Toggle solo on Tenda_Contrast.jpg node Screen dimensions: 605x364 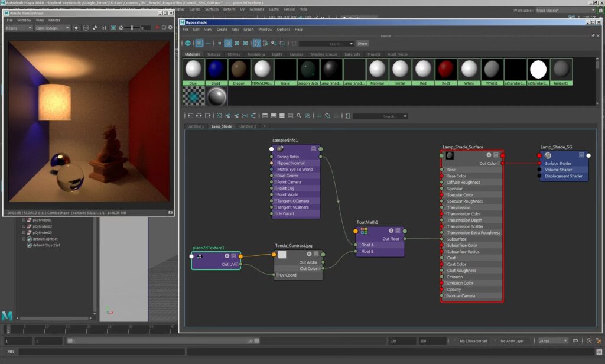pyautogui.click(x=309, y=254)
